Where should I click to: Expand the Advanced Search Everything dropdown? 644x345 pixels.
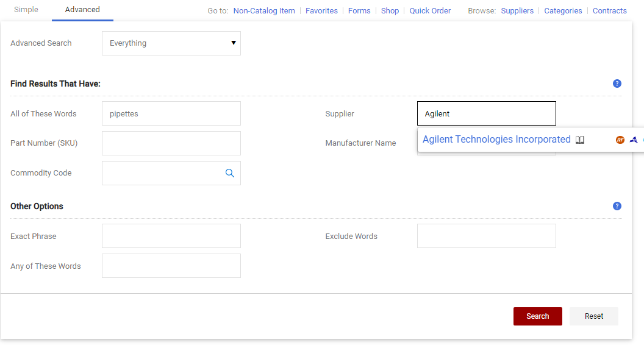(171, 43)
